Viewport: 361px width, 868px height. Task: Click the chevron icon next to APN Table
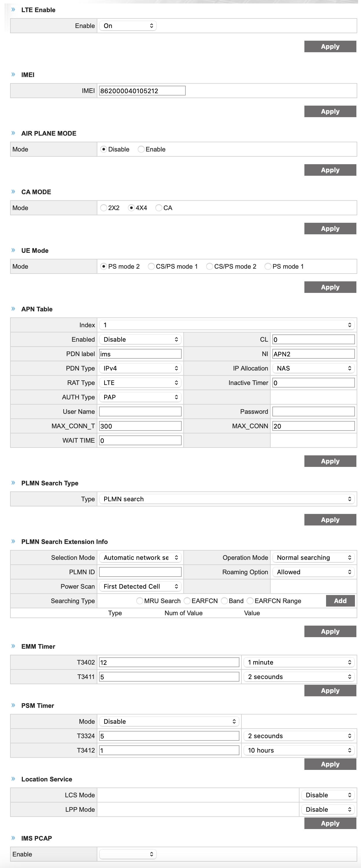click(x=13, y=309)
